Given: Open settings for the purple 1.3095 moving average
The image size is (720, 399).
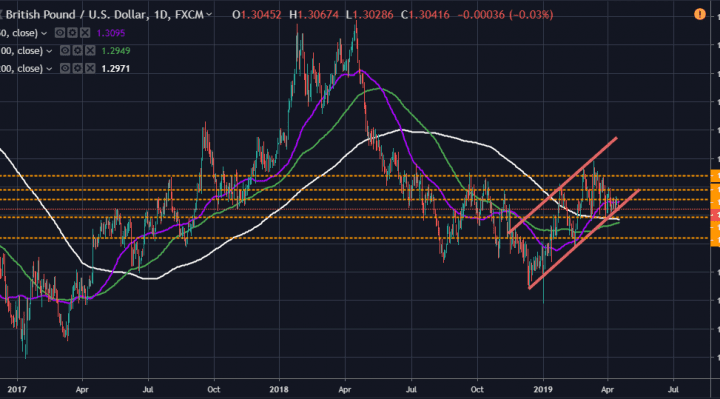Looking at the screenshot, I should point(73,33).
